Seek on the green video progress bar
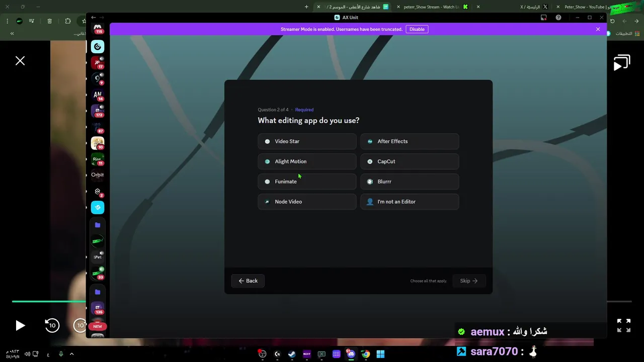This screenshot has height=362, width=644. (x=49, y=302)
